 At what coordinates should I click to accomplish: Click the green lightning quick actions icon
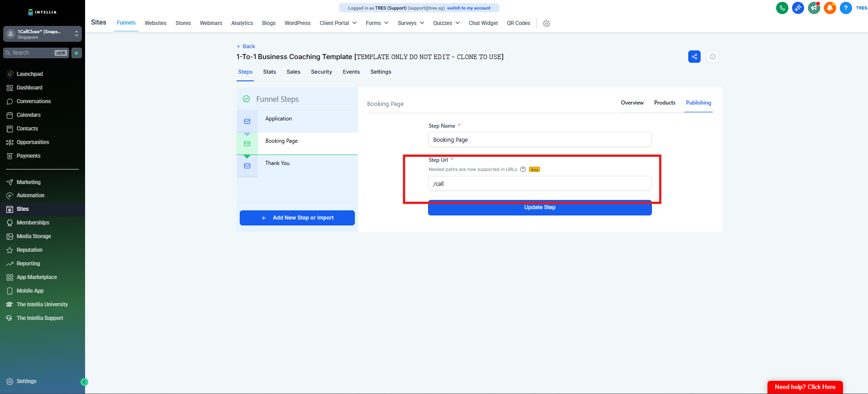[76, 53]
